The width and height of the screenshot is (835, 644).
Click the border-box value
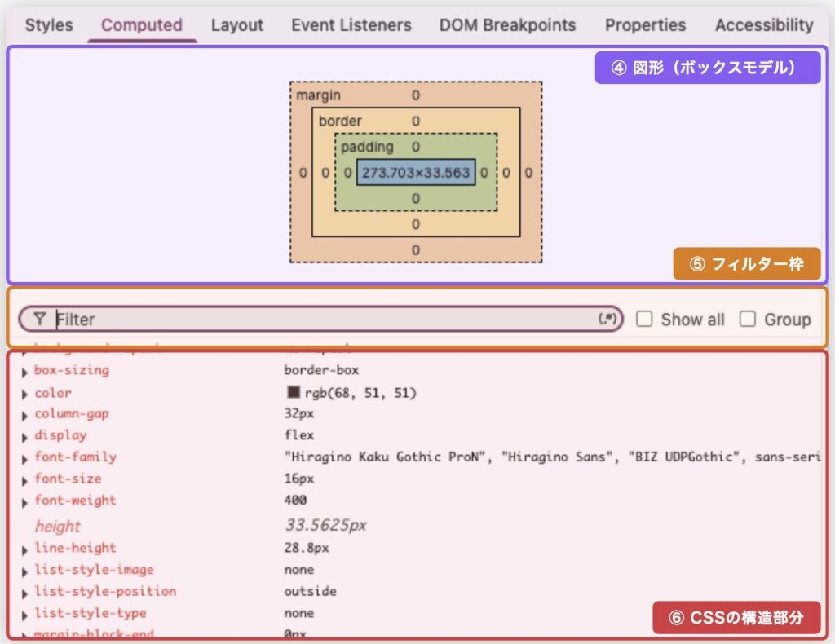point(321,370)
